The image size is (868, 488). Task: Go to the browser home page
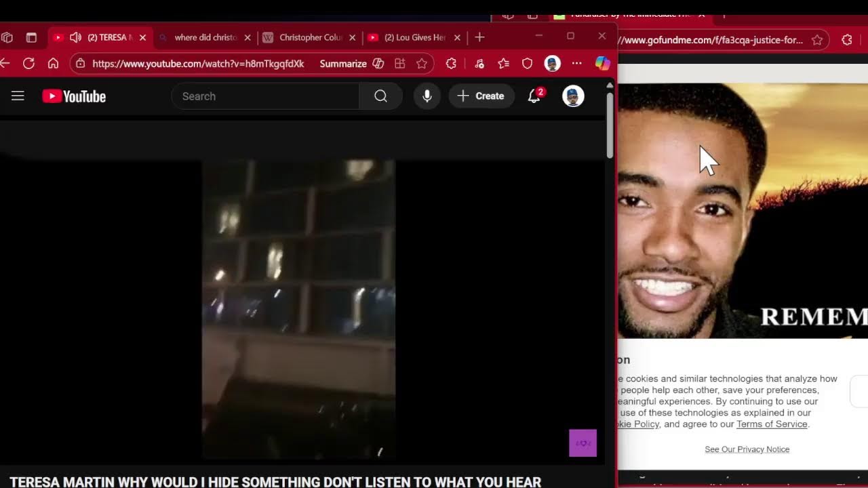pos(53,63)
